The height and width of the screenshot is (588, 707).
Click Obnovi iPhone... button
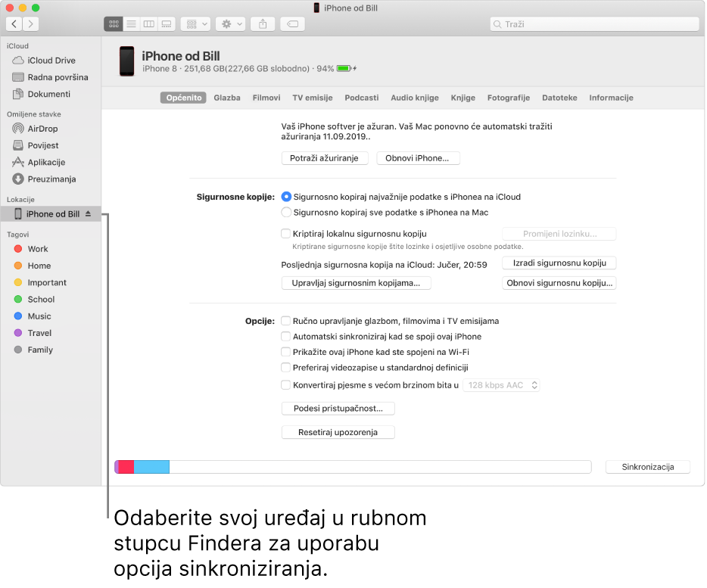click(417, 158)
